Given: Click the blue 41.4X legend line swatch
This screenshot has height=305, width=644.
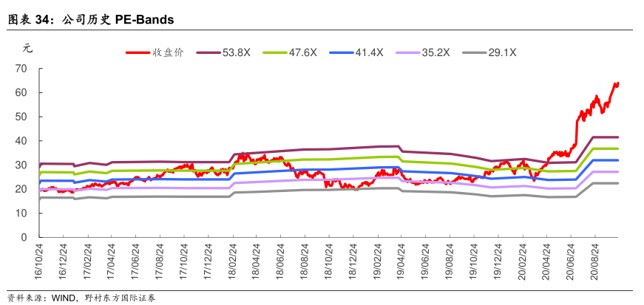Looking at the screenshot, I should click(x=342, y=52).
